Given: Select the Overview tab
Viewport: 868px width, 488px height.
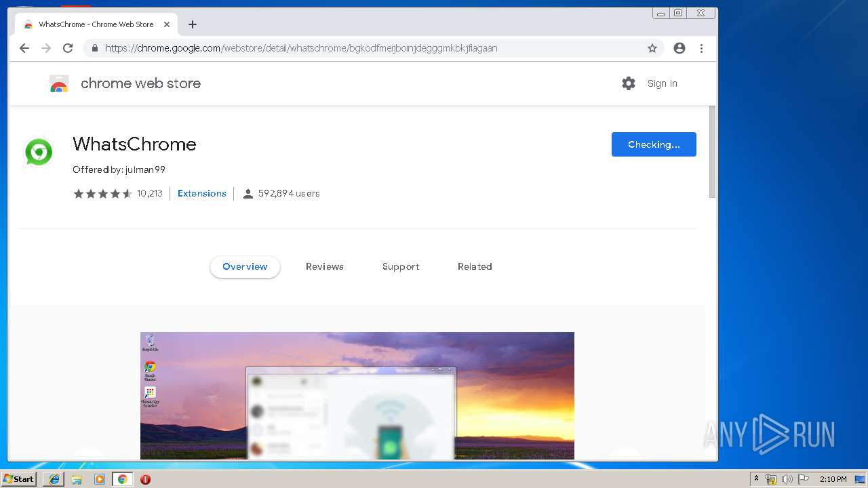Looking at the screenshot, I should pyautogui.click(x=245, y=267).
